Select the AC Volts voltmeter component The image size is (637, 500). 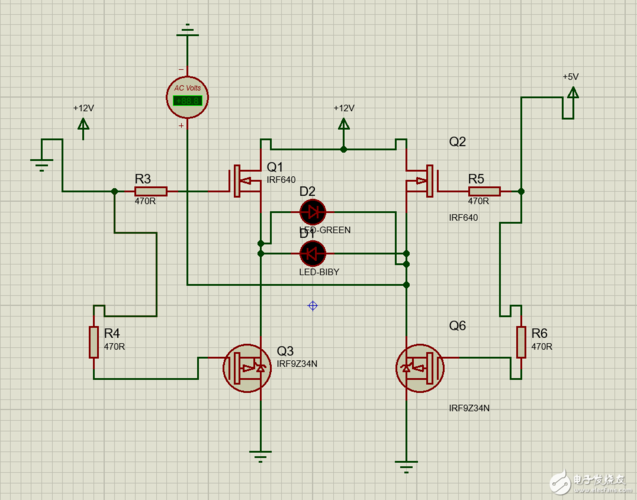[x=187, y=97]
